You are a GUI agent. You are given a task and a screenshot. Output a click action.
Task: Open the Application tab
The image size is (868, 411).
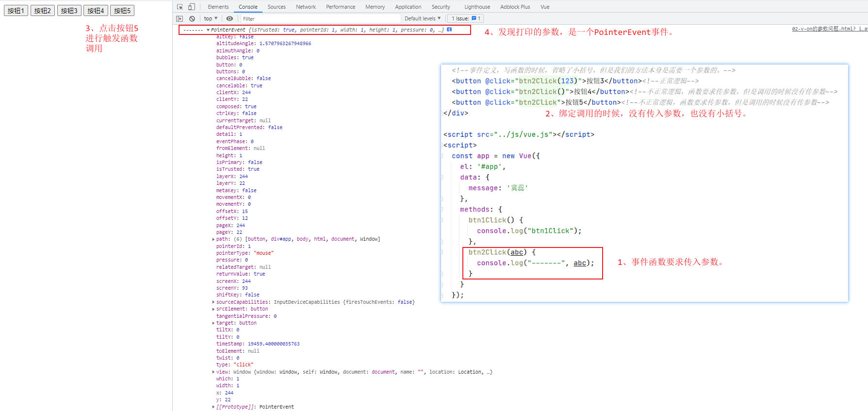(x=408, y=7)
